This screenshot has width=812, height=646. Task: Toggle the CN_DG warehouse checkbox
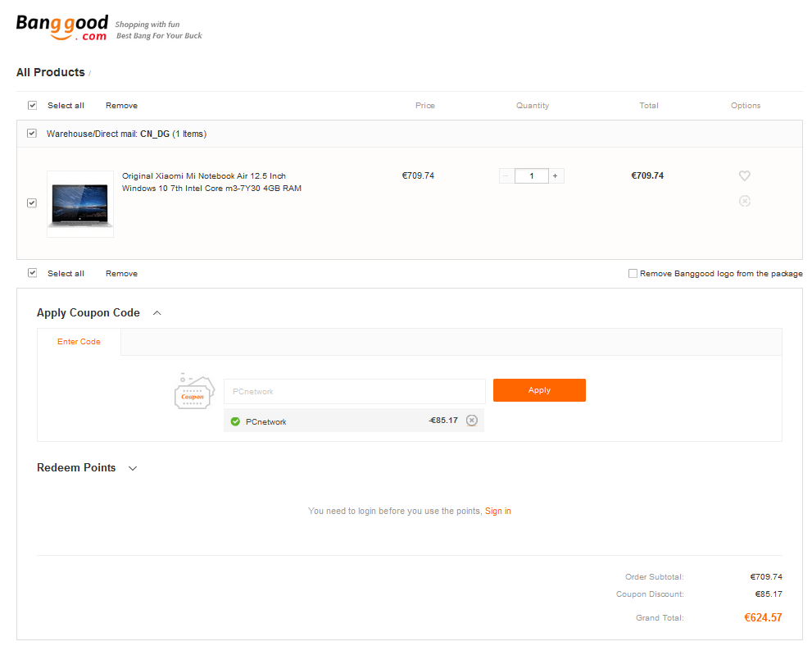coord(32,133)
